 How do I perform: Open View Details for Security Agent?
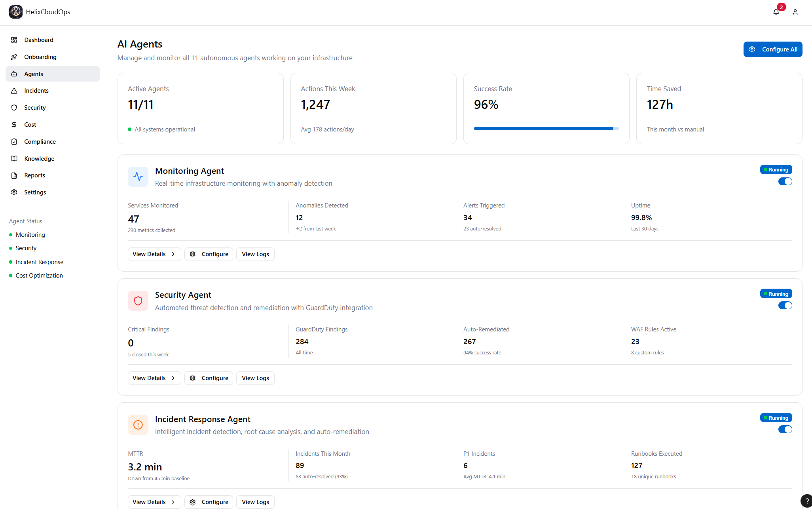click(x=154, y=378)
